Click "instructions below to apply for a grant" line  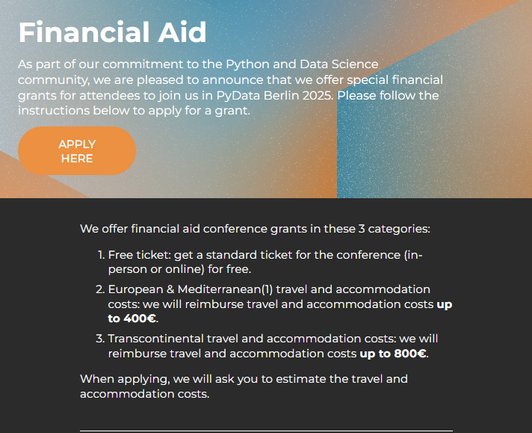tap(134, 111)
